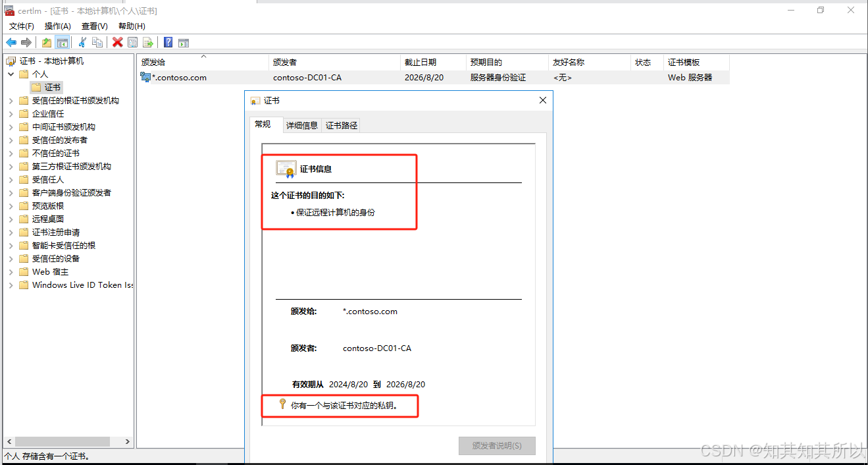Click the blue Help question mark icon
The height and width of the screenshot is (465, 868).
pyautogui.click(x=168, y=43)
